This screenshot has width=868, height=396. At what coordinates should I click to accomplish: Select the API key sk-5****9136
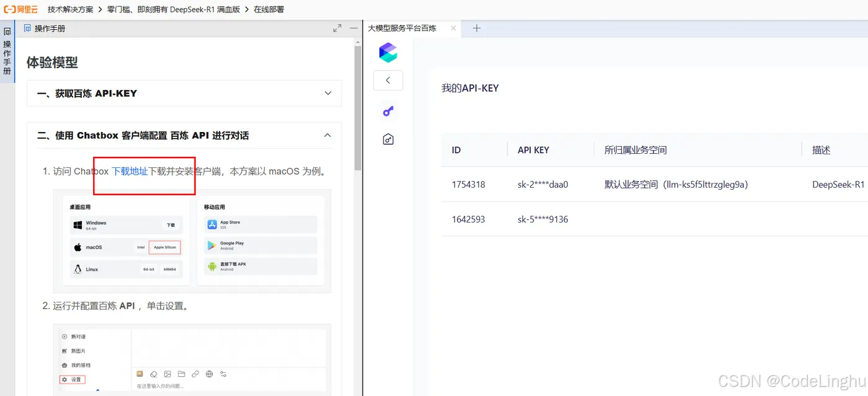(x=543, y=219)
